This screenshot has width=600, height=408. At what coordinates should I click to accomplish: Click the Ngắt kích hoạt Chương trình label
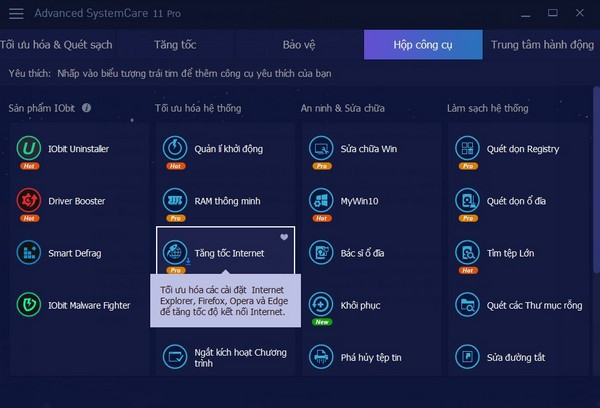240,357
